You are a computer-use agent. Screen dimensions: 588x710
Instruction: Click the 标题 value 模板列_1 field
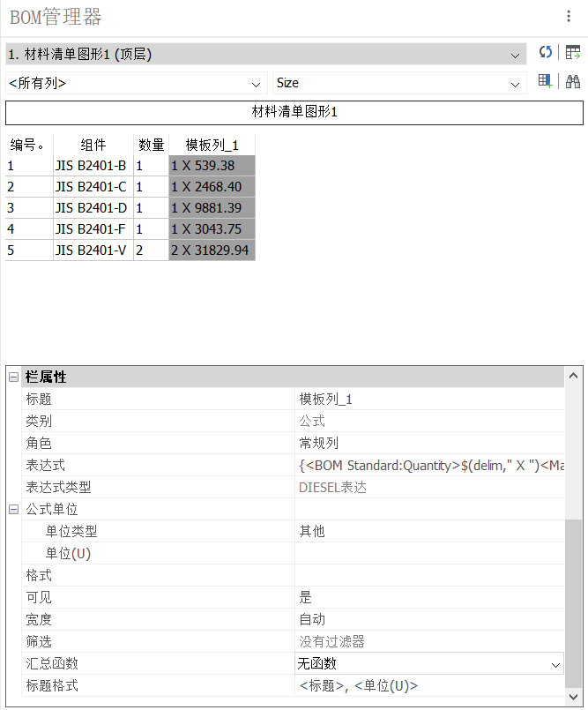[x=429, y=399]
